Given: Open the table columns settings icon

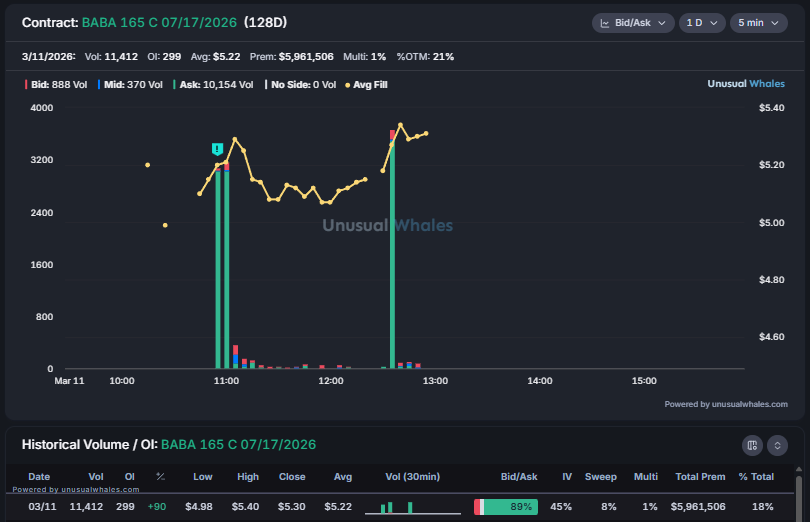Looking at the screenshot, I should [753, 445].
